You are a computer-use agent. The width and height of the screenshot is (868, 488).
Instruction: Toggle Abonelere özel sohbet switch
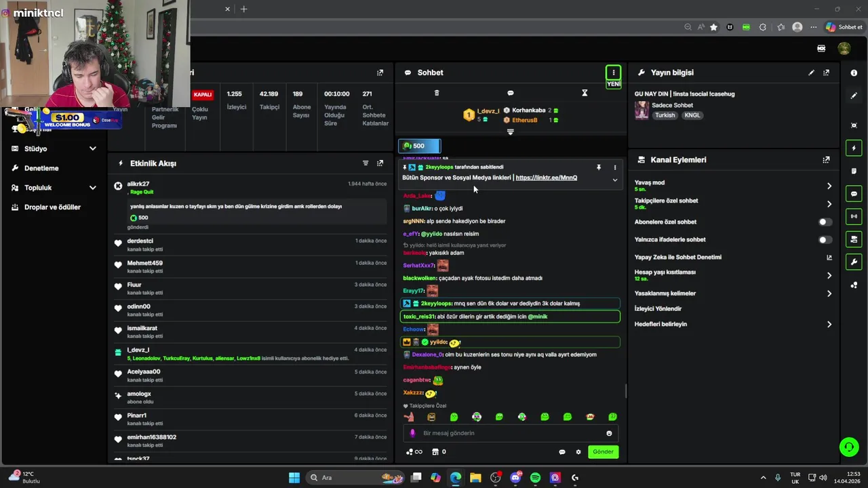tap(825, 222)
